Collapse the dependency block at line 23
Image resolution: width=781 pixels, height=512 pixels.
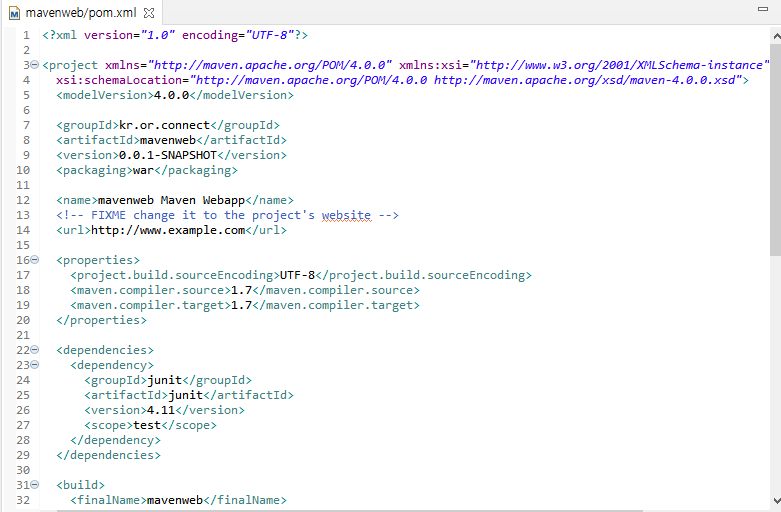(x=34, y=365)
